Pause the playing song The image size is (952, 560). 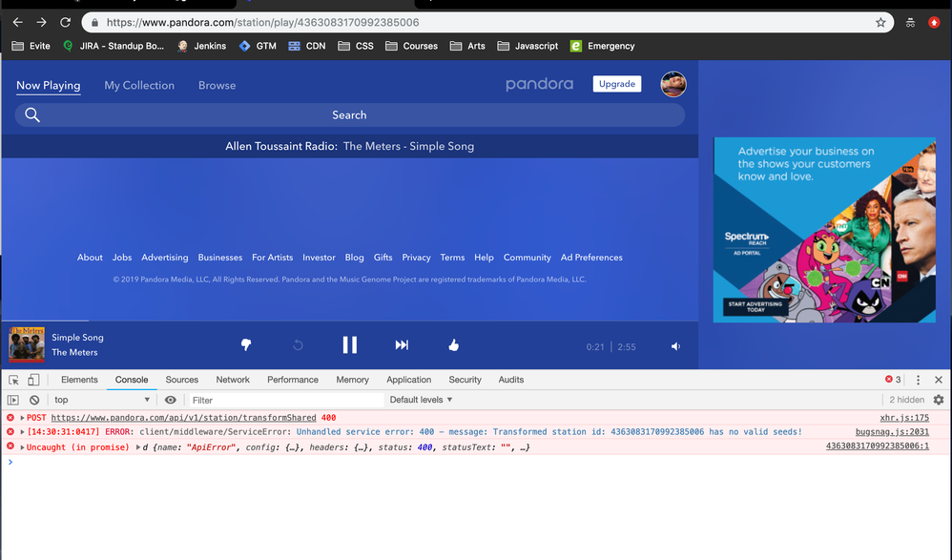tap(350, 345)
